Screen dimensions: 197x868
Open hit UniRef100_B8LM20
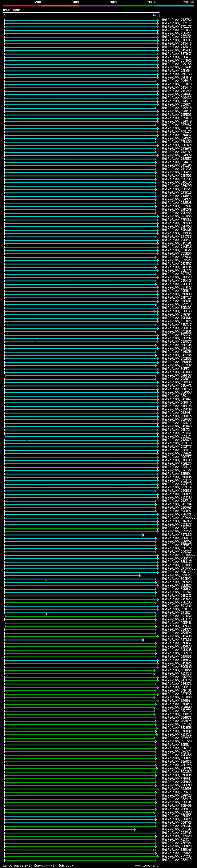tap(176, 586)
